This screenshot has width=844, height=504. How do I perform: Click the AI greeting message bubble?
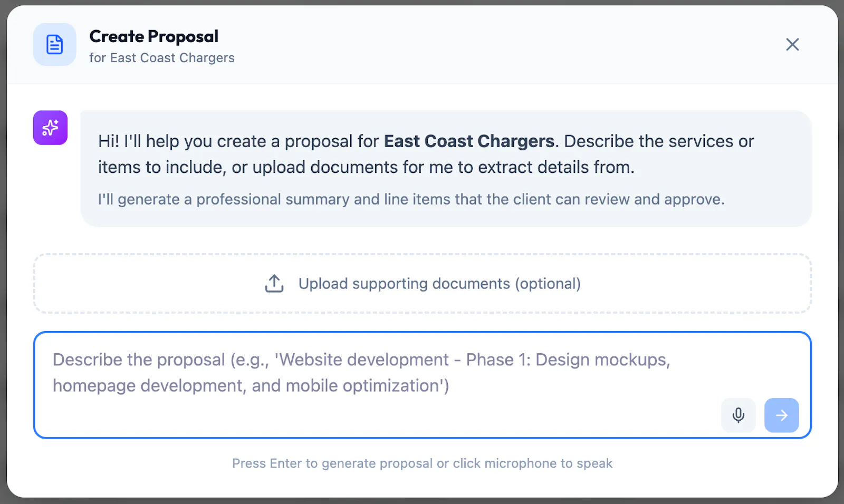446,169
